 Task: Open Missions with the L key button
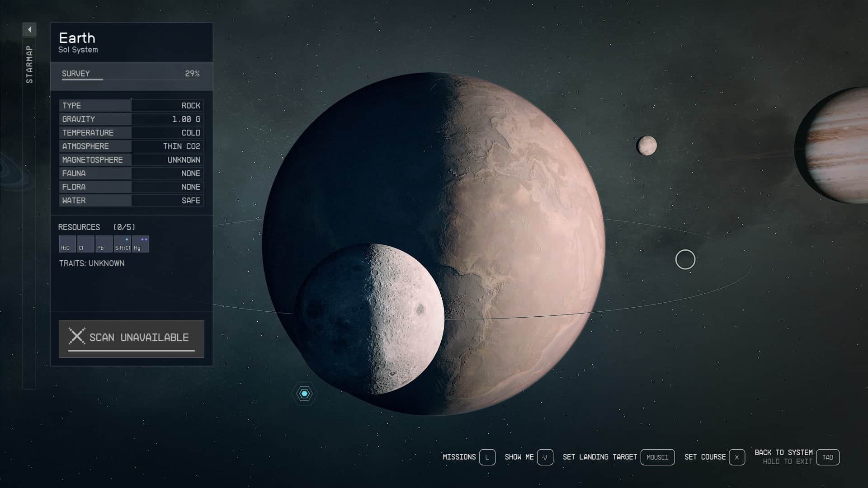click(x=487, y=457)
